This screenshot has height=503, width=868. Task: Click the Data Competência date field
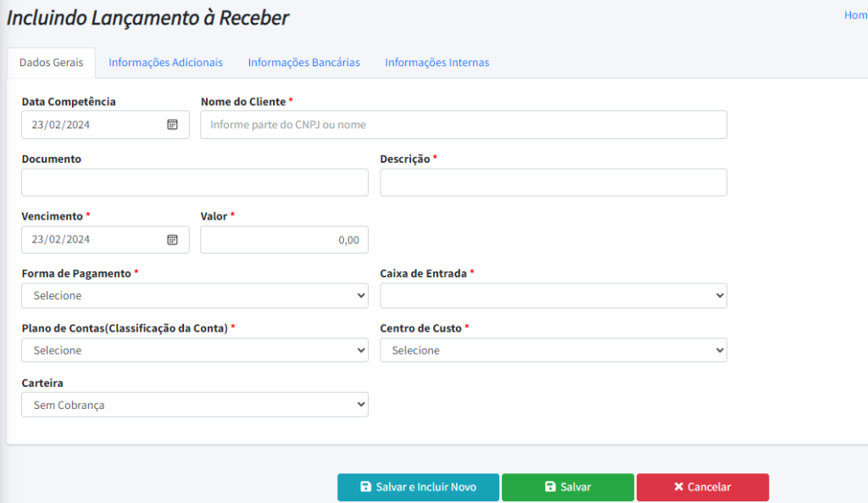click(x=105, y=125)
